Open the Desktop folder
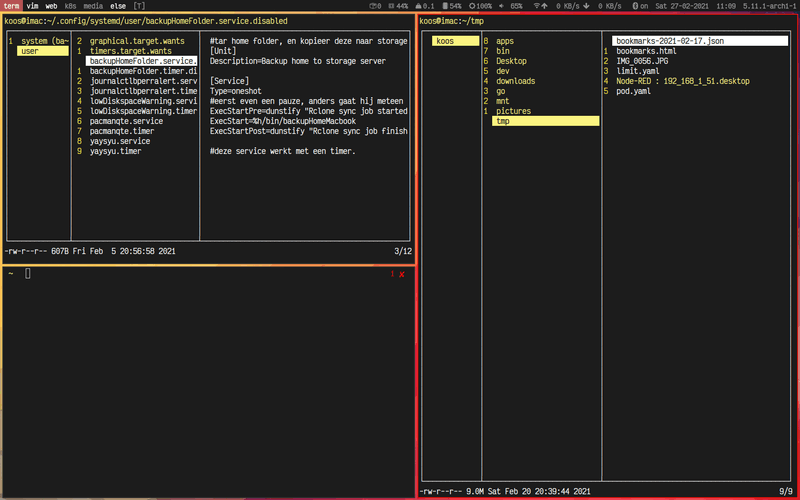Screen dimensions: 800x500 pos(511,61)
